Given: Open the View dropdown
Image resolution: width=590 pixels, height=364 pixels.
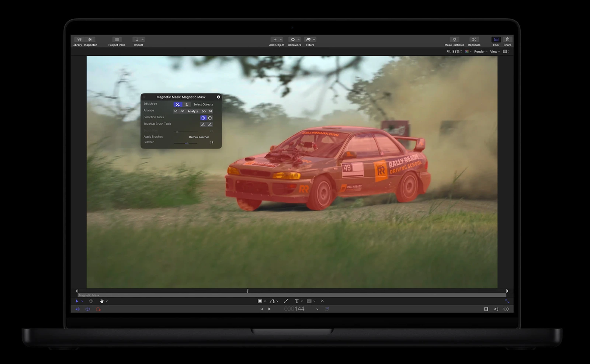Looking at the screenshot, I should (494, 52).
